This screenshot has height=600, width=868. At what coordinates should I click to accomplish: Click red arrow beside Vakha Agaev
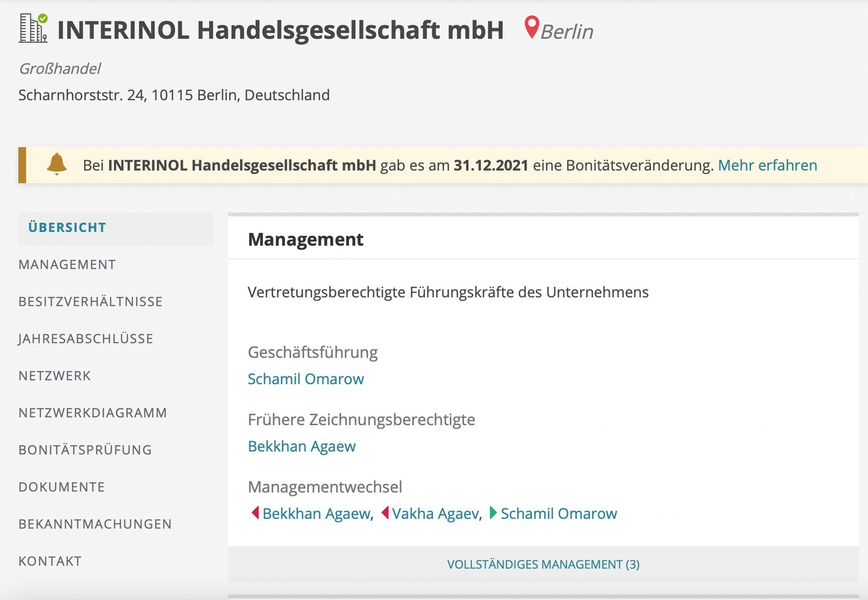[x=385, y=513]
